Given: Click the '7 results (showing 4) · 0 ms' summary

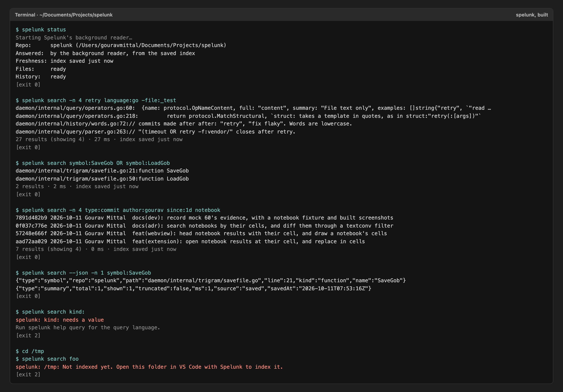Looking at the screenshot, I should (96, 249).
